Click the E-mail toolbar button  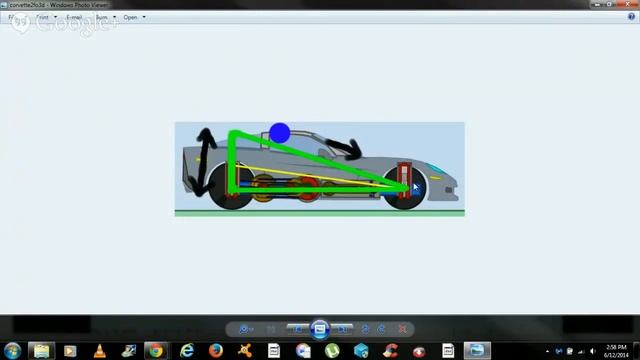point(74,17)
